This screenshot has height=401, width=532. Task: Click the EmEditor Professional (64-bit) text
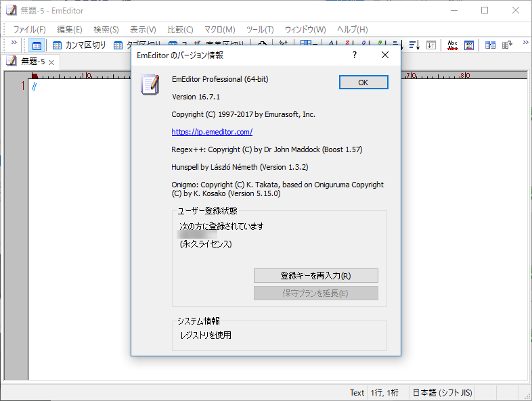(x=220, y=79)
